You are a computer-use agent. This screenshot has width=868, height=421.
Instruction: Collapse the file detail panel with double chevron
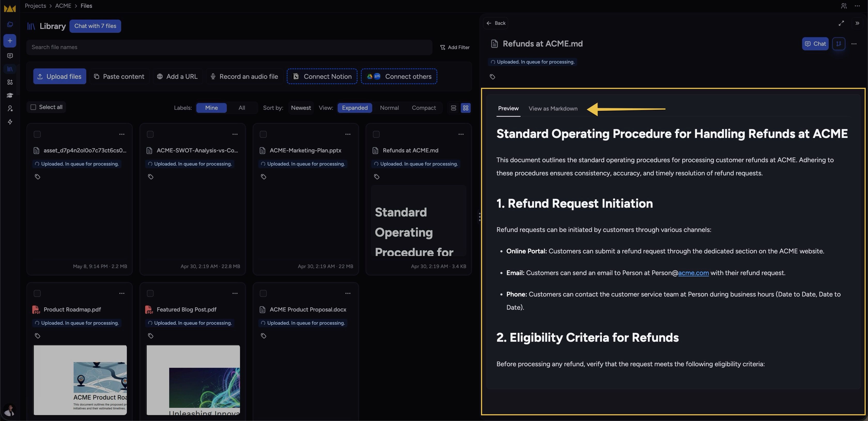pos(857,23)
